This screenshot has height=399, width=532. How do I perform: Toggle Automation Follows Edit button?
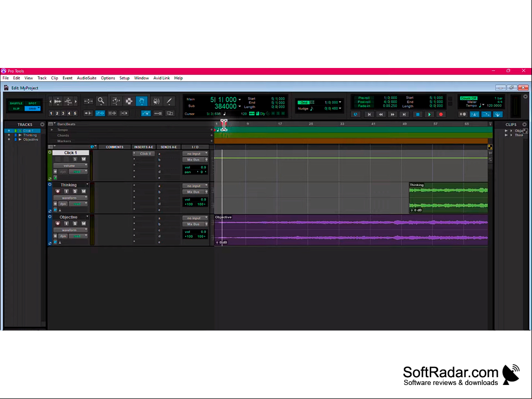coord(146,113)
